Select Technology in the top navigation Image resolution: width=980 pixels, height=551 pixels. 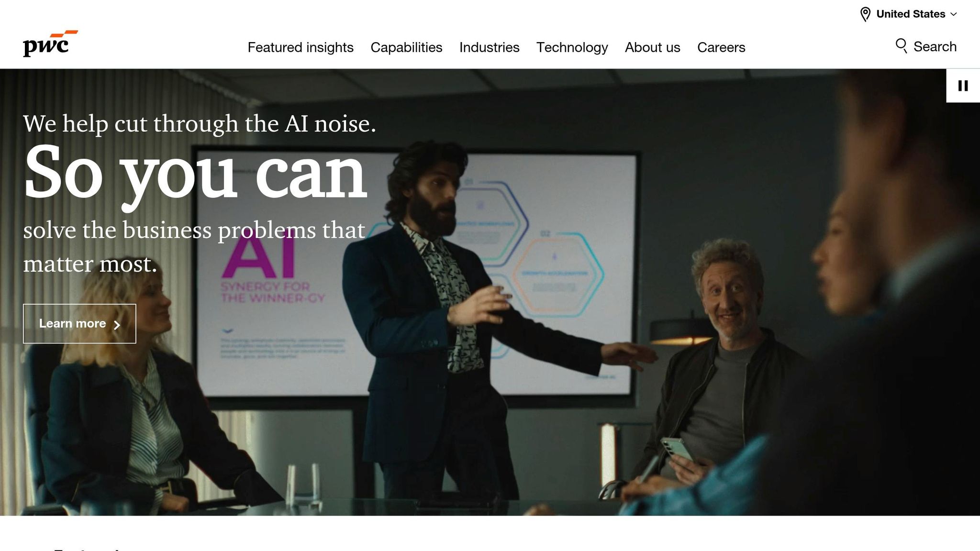(572, 47)
